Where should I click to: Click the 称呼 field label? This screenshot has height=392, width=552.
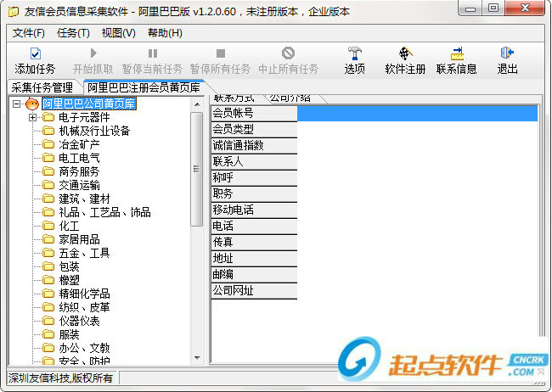254,178
